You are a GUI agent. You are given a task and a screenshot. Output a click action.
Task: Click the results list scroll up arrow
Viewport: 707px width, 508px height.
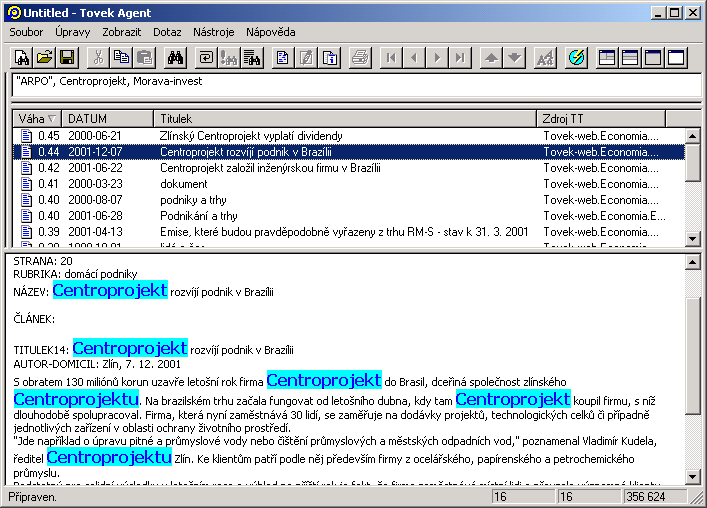pos(693,135)
